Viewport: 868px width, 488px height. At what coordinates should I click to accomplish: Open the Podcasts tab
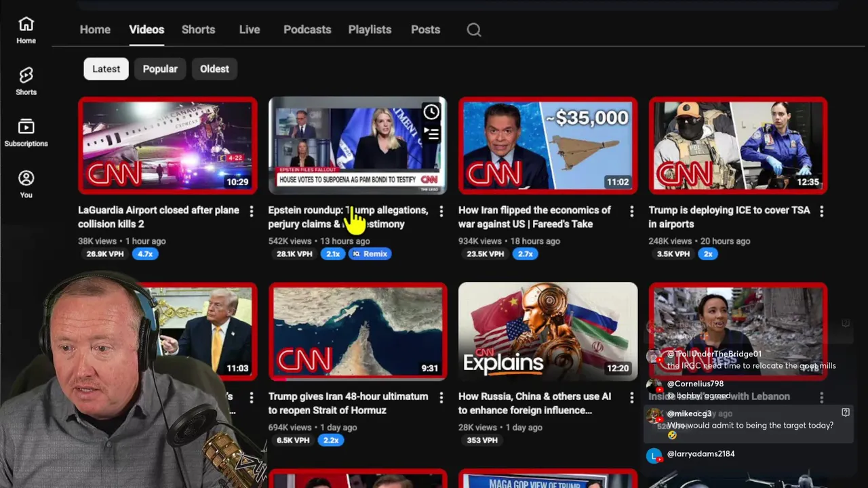[x=307, y=30]
